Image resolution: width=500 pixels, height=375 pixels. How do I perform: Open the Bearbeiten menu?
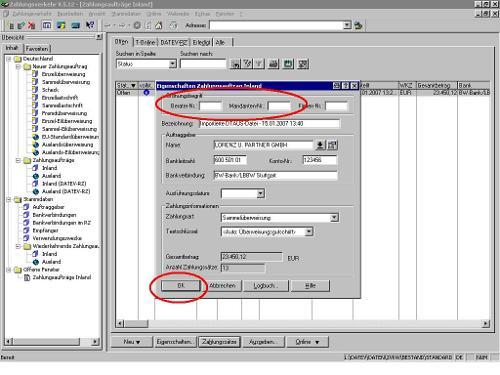[x=70, y=14]
